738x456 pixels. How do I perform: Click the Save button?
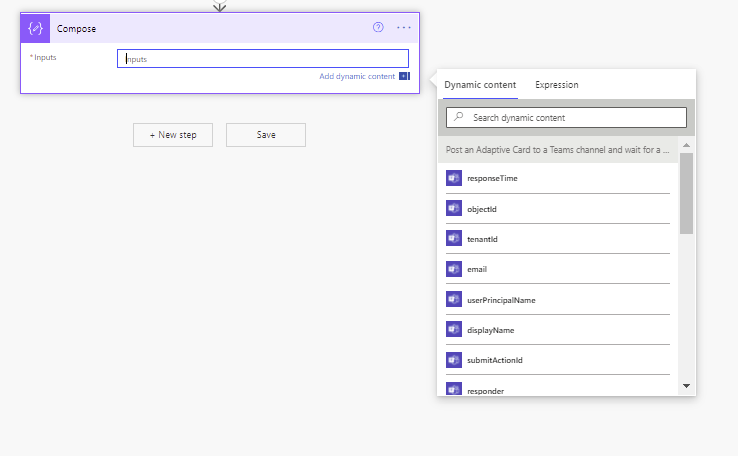pyautogui.click(x=266, y=135)
